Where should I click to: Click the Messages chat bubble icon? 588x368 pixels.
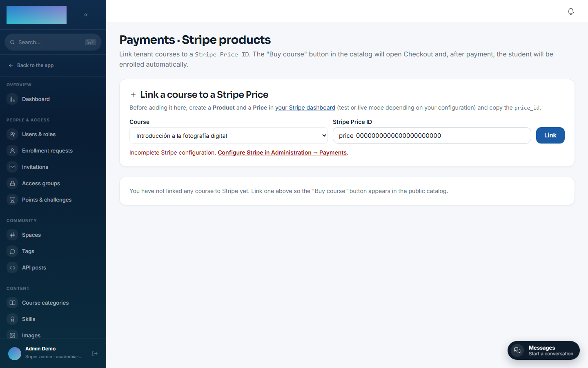(x=517, y=350)
